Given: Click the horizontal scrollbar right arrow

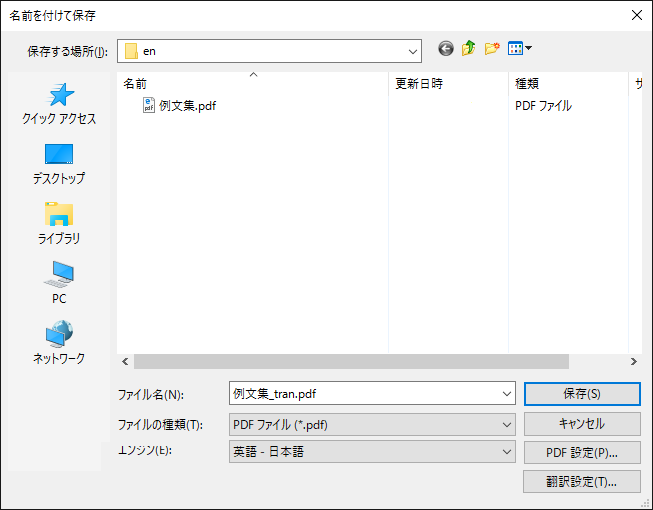Looking at the screenshot, I should [633, 361].
